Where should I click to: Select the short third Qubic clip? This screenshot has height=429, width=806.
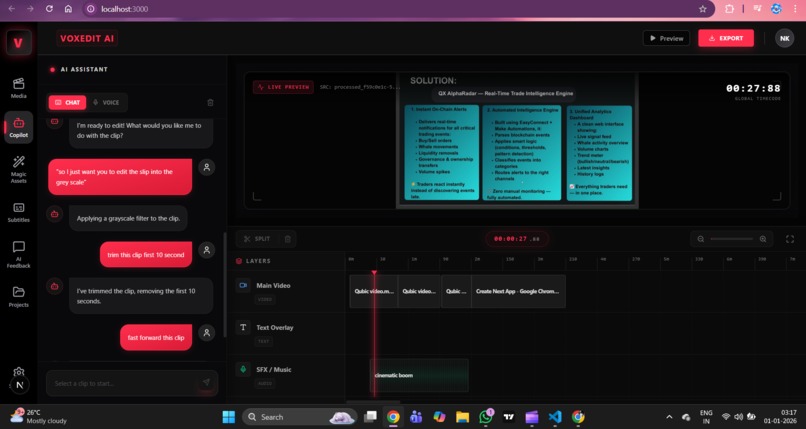coord(456,291)
